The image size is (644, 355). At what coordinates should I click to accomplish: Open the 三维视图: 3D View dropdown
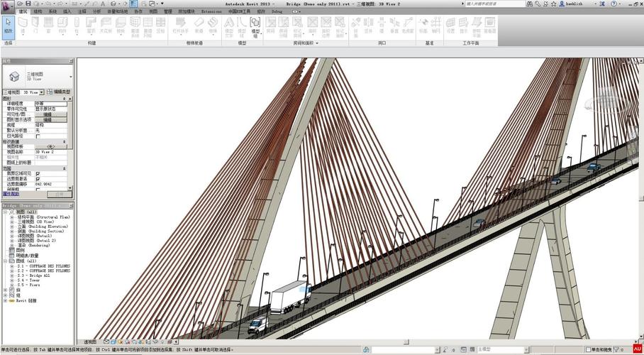41,92
